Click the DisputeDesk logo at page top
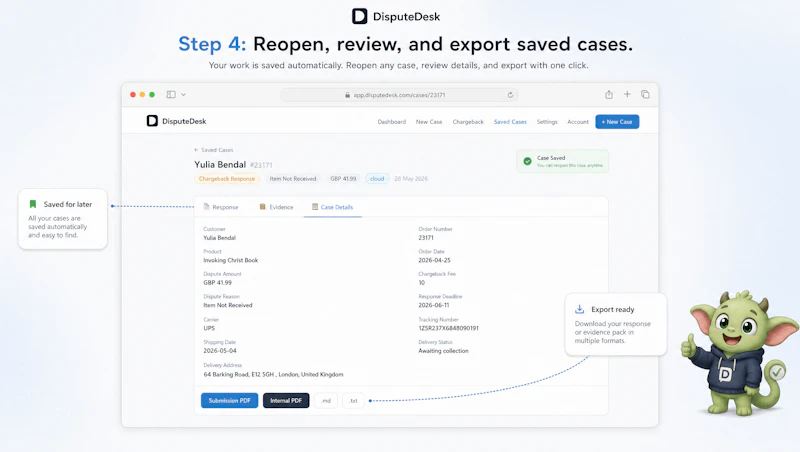Screen dimensions: 800x452 (x=396, y=16)
